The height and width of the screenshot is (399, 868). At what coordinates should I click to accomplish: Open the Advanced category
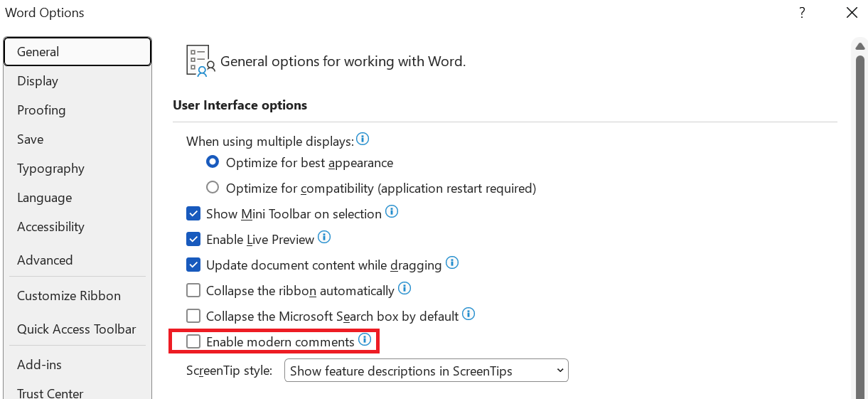pos(77,260)
